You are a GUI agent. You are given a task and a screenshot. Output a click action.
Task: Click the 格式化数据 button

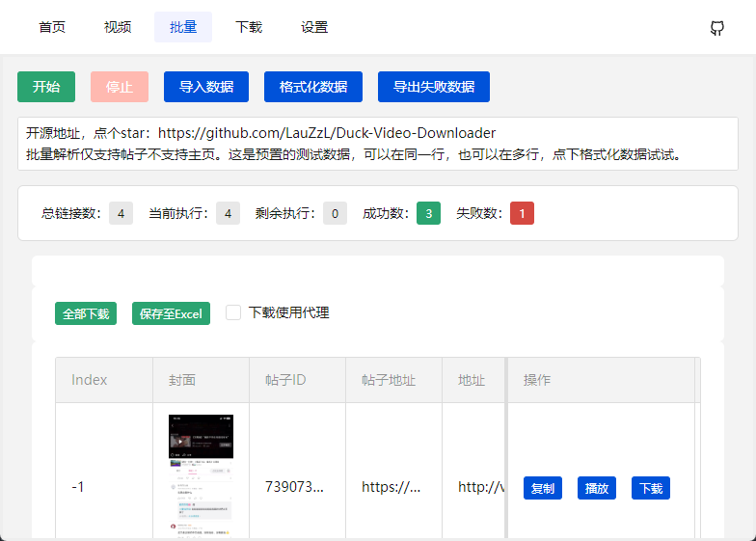313,87
